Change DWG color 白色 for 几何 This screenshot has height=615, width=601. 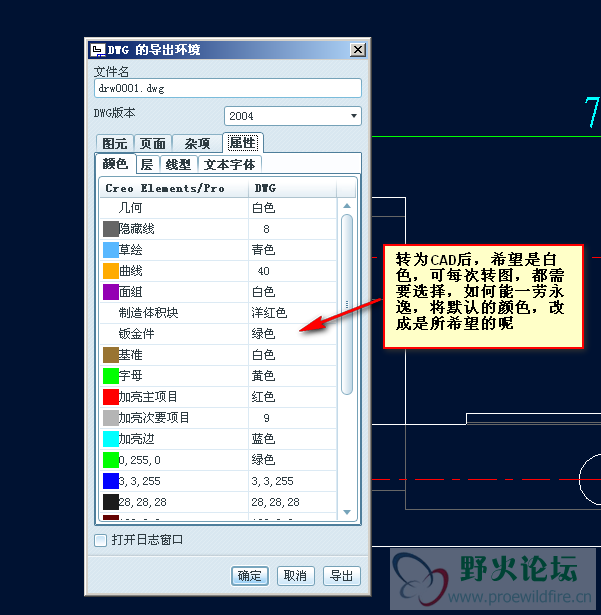[292, 208]
